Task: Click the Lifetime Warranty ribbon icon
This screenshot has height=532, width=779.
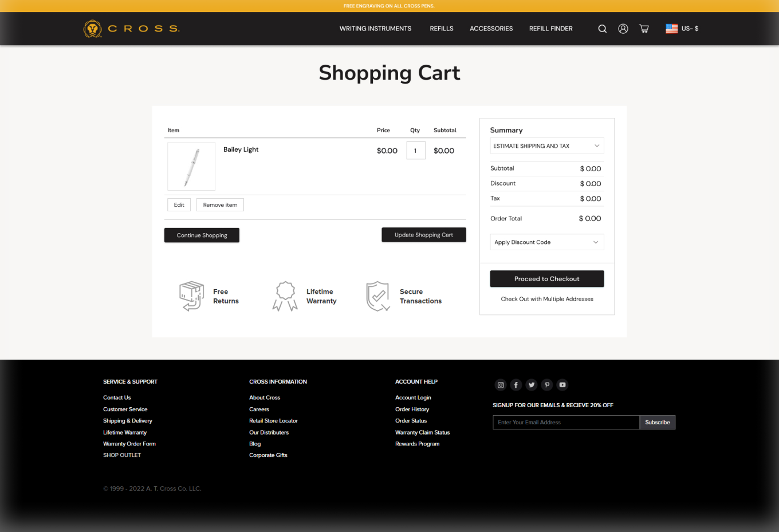Action: point(285,296)
